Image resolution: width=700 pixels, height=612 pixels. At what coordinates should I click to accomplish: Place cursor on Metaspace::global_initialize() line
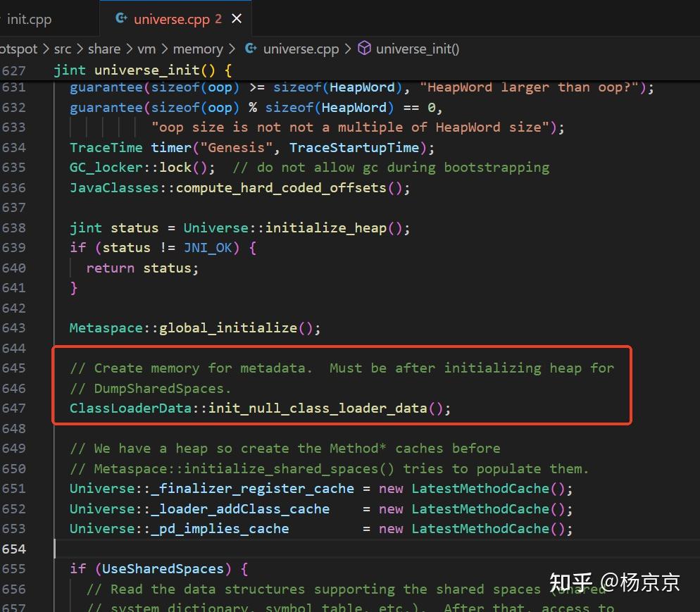[195, 329]
